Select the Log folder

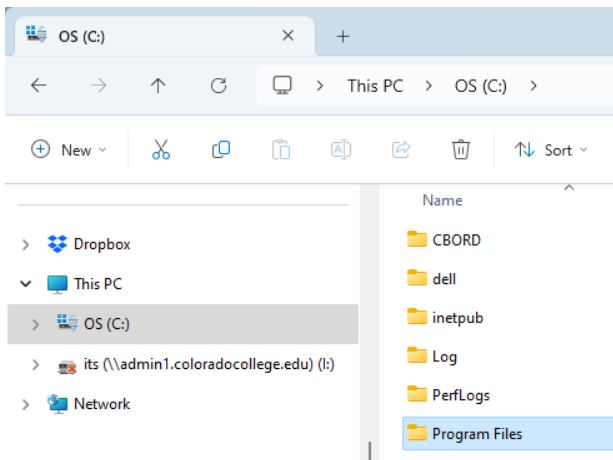click(445, 357)
